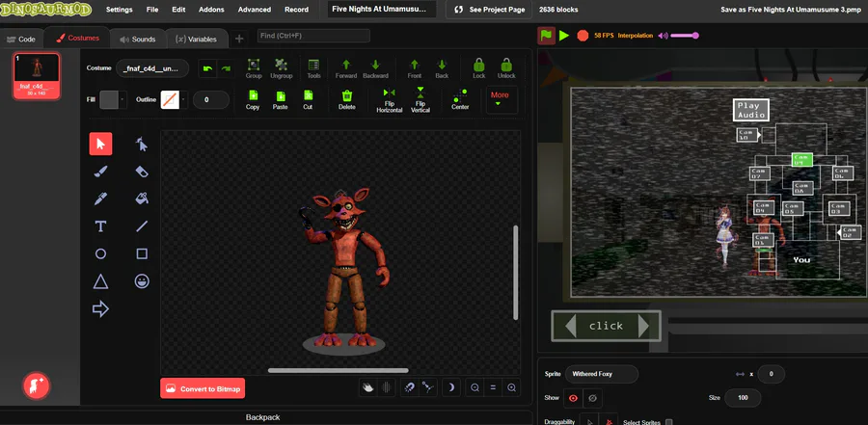Viewport: 868px width, 425px height.
Task: Choose the Brush tool
Action: 100,172
